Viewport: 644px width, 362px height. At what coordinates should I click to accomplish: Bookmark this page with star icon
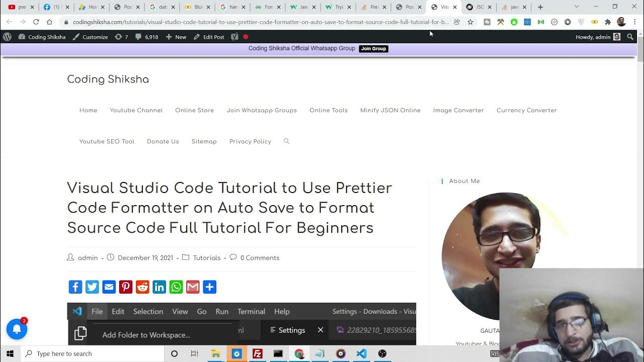[x=470, y=22]
